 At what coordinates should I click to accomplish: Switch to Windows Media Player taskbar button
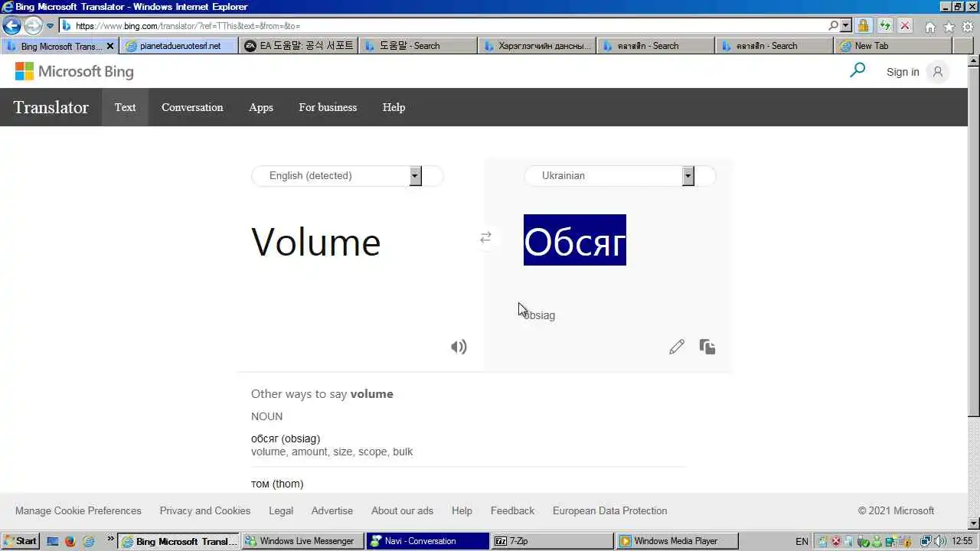coord(677,541)
